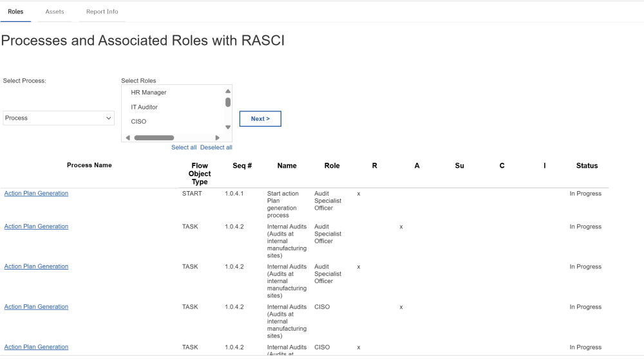Click roles list right scroll arrow

pyautogui.click(x=218, y=138)
